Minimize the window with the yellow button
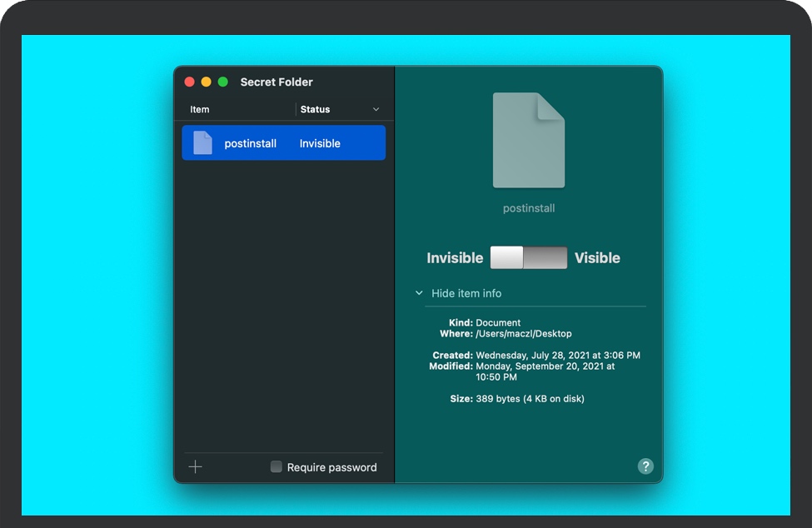Image resolution: width=812 pixels, height=528 pixels. tap(207, 82)
